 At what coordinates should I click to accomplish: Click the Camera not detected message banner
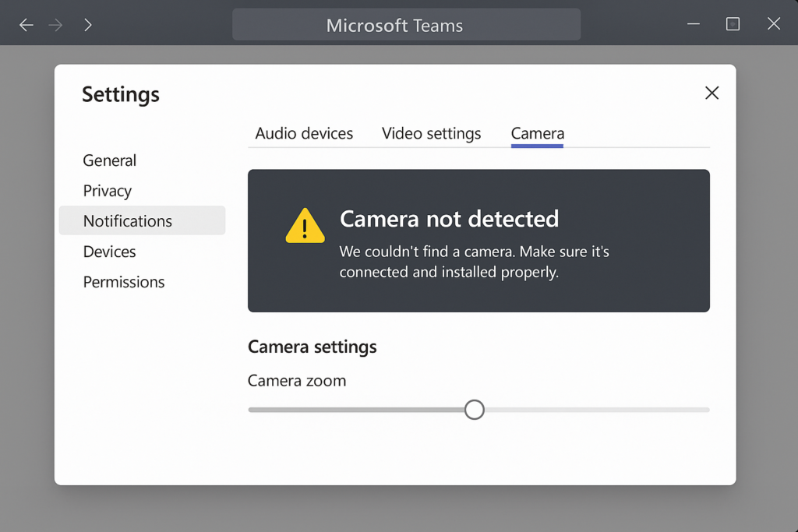pyautogui.click(x=478, y=241)
